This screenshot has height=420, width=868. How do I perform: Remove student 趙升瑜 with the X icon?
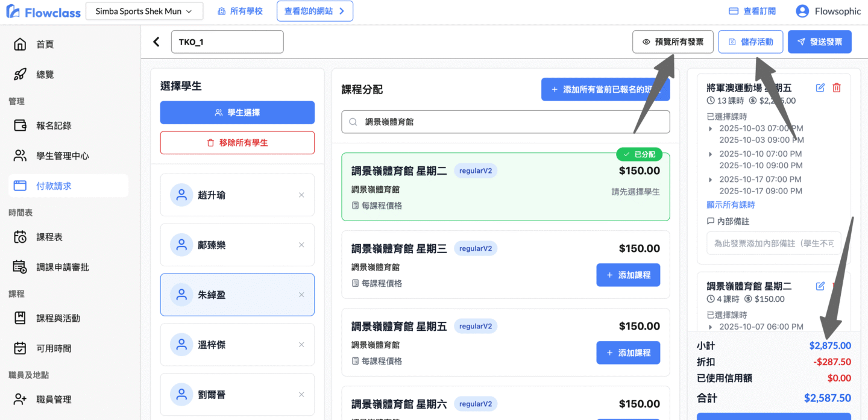click(301, 195)
